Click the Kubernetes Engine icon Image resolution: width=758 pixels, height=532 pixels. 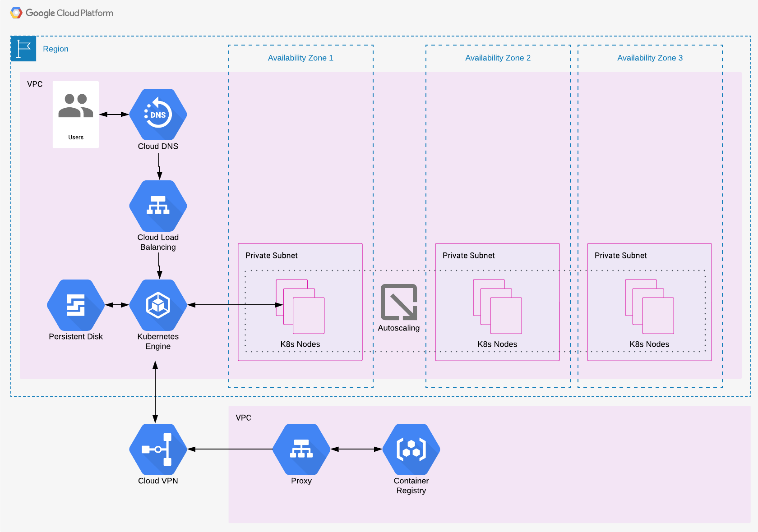point(158,305)
